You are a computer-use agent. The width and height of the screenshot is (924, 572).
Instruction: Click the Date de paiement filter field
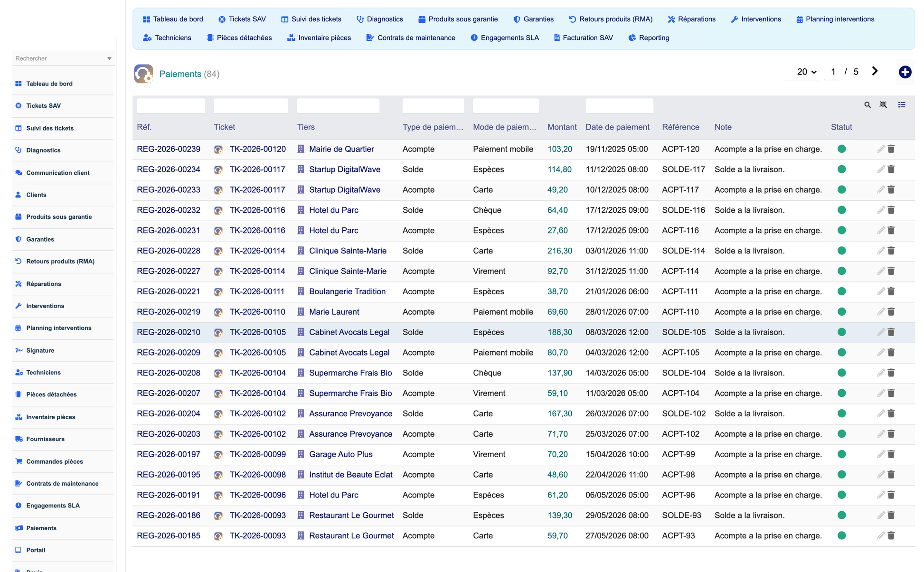pos(619,105)
